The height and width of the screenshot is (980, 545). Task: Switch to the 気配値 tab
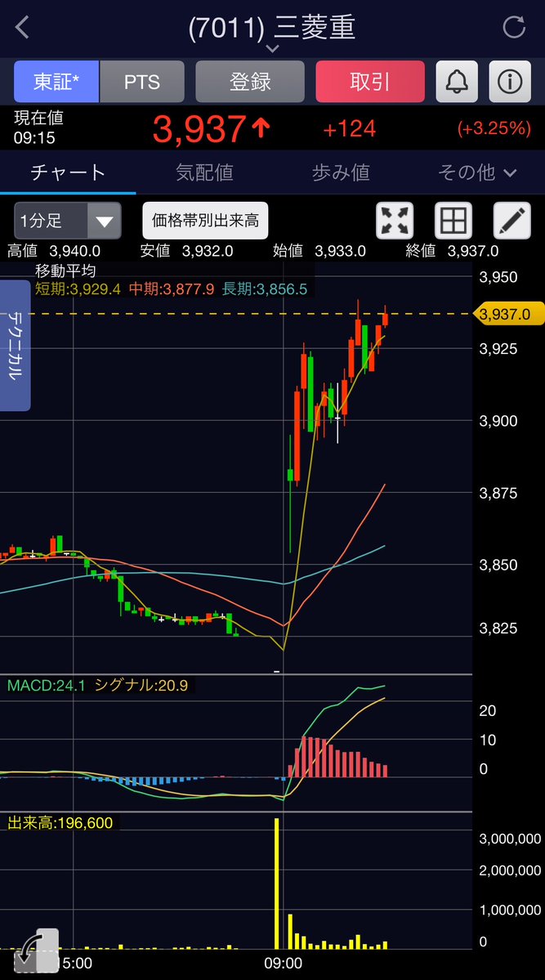pyautogui.click(x=204, y=172)
